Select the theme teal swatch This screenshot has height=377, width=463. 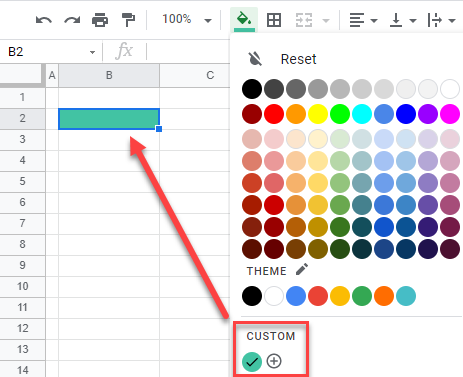(406, 296)
